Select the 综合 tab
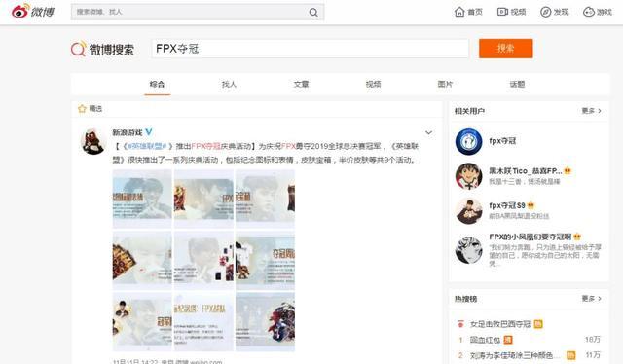Image resolution: width=623 pixels, height=364 pixels. [x=158, y=84]
